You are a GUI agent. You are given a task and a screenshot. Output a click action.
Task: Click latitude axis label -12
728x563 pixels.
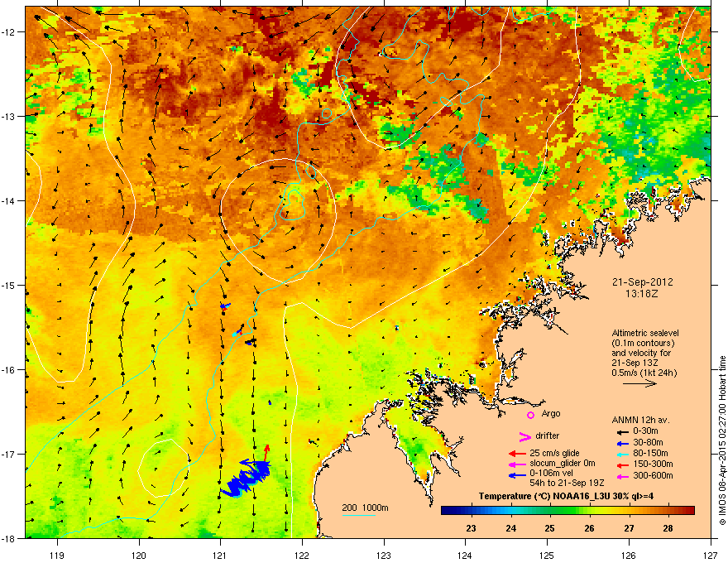9,32
